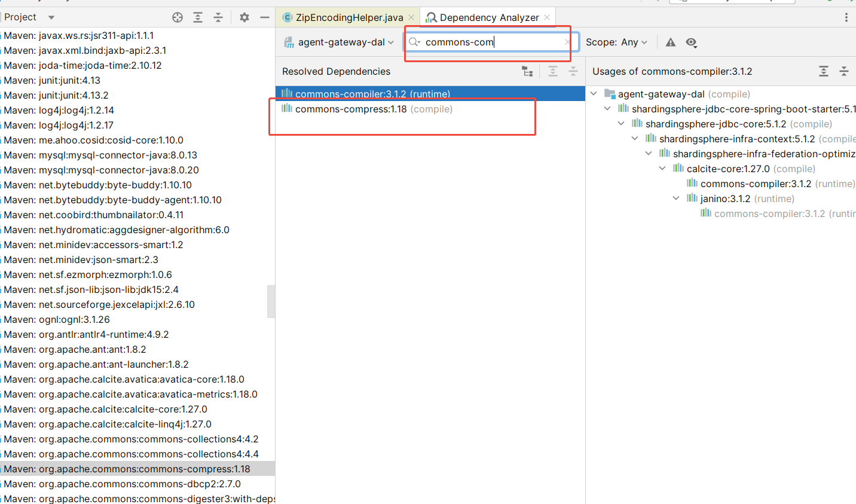Clear the commons-com search text

click(567, 42)
